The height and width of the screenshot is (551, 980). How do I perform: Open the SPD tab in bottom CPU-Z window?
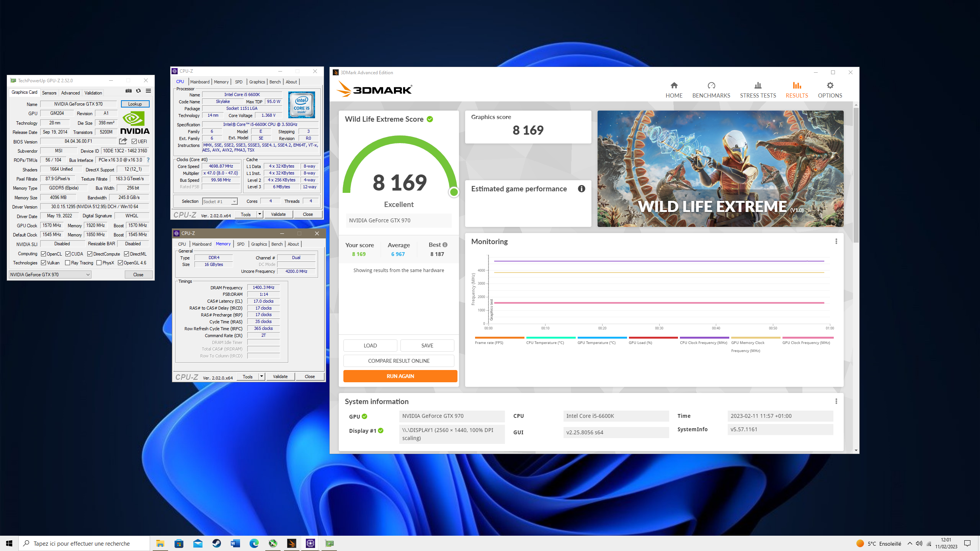point(240,244)
